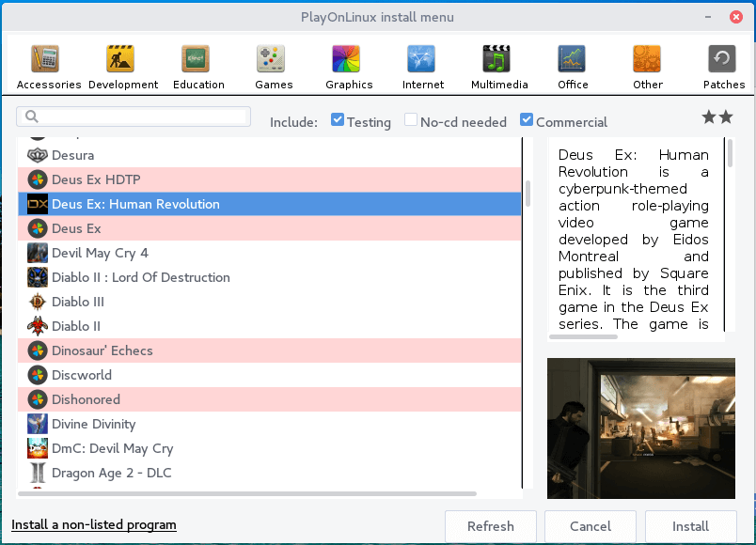756x545 pixels.
Task: Open the Office category icon
Action: tap(572, 58)
